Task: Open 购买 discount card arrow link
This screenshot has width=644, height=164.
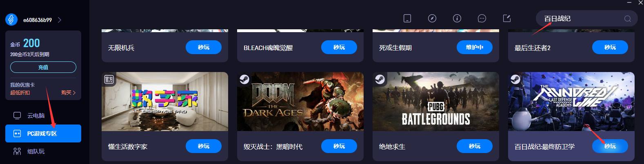Action: (x=68, y=92)
